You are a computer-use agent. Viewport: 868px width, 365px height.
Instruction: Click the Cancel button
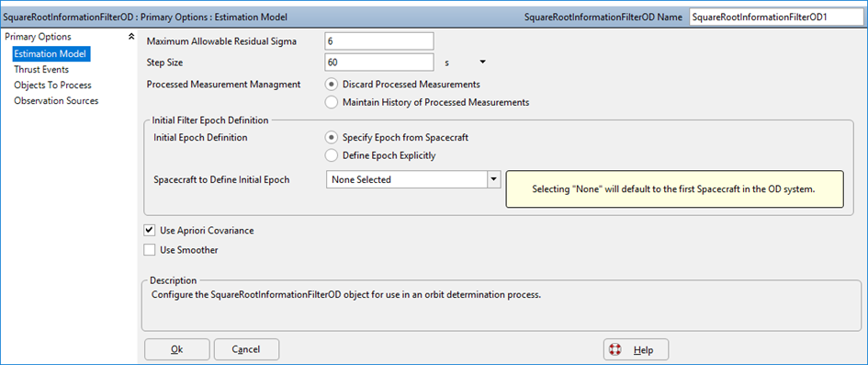coord(246,349)
